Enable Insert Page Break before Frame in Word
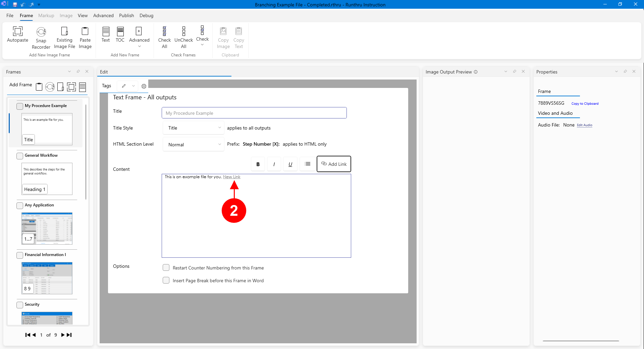Viewport: 644px width, 349px height. coord(166,280)
